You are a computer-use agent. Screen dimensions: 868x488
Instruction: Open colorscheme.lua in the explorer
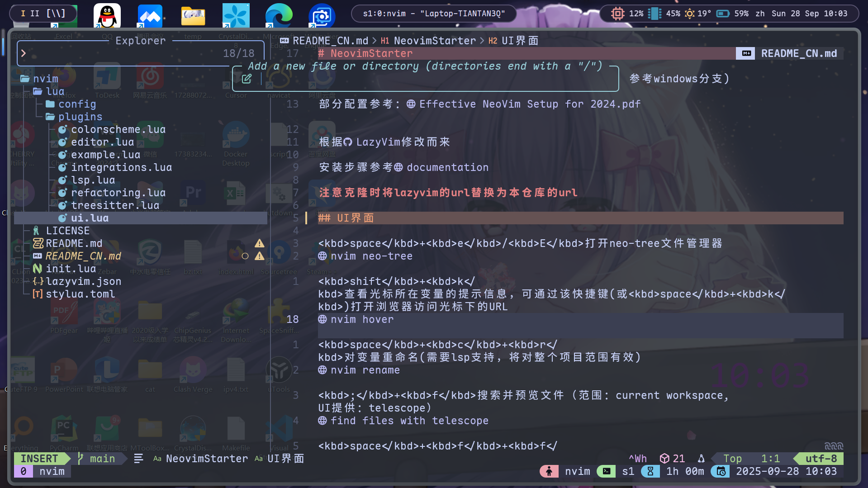[118, 129]
